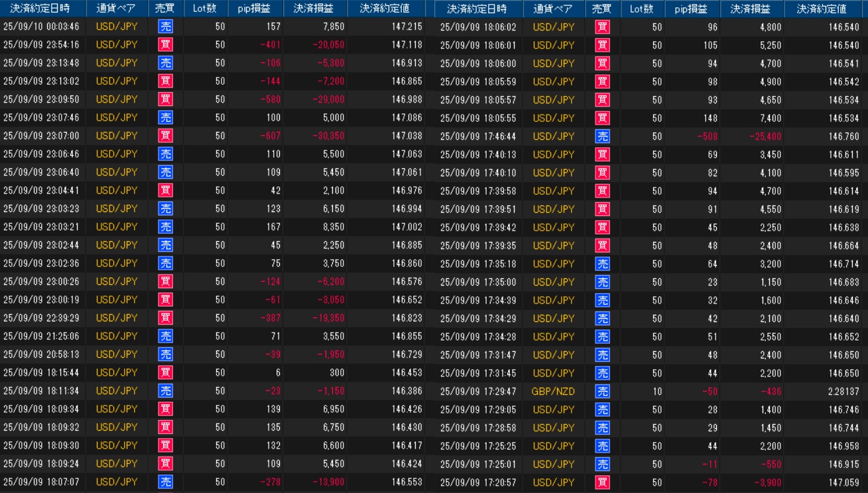Click the 買 badge in the 23:13:02 row
Viewport: 868px width, 493px height.
165,81
